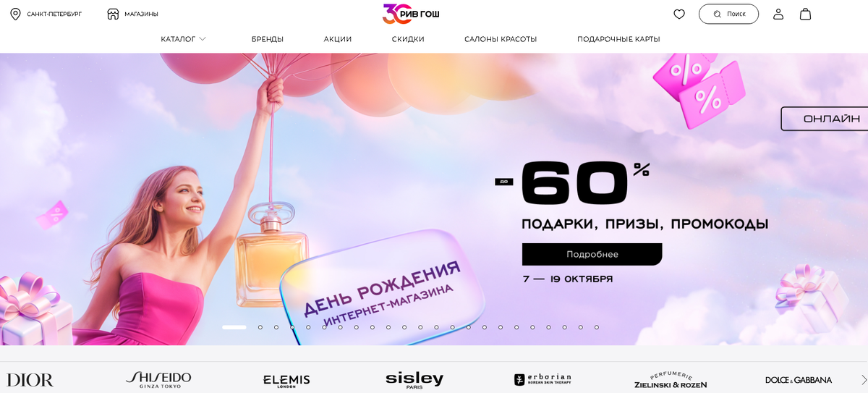Viewport: 868px width, 393px height.
Task: Show next brands with right chevron arrow
Action: coord(863,380)
